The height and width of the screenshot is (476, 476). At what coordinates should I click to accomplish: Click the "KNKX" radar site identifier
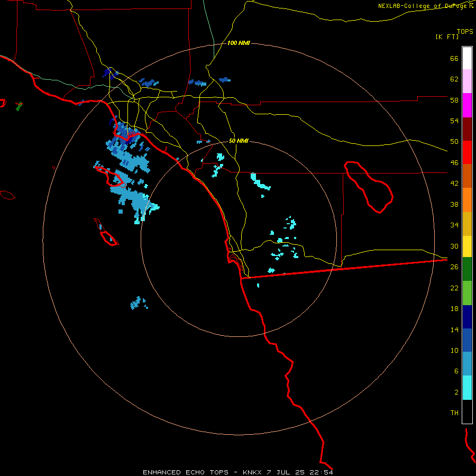click(x=253, y=472)
